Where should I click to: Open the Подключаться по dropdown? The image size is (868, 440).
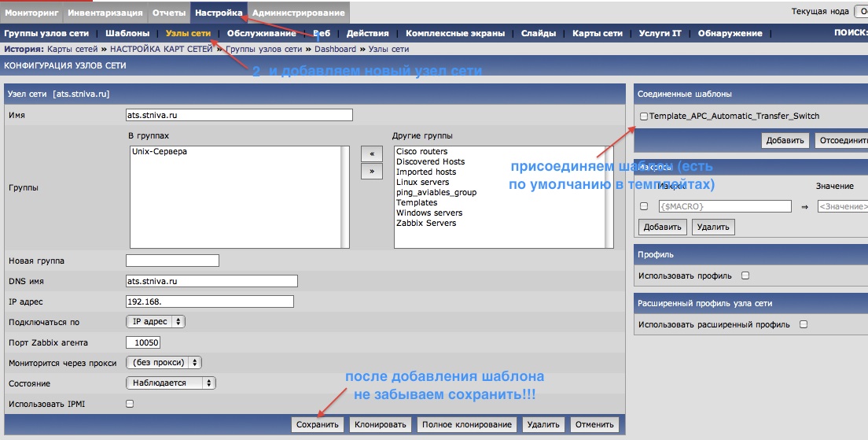click(156, 322)
